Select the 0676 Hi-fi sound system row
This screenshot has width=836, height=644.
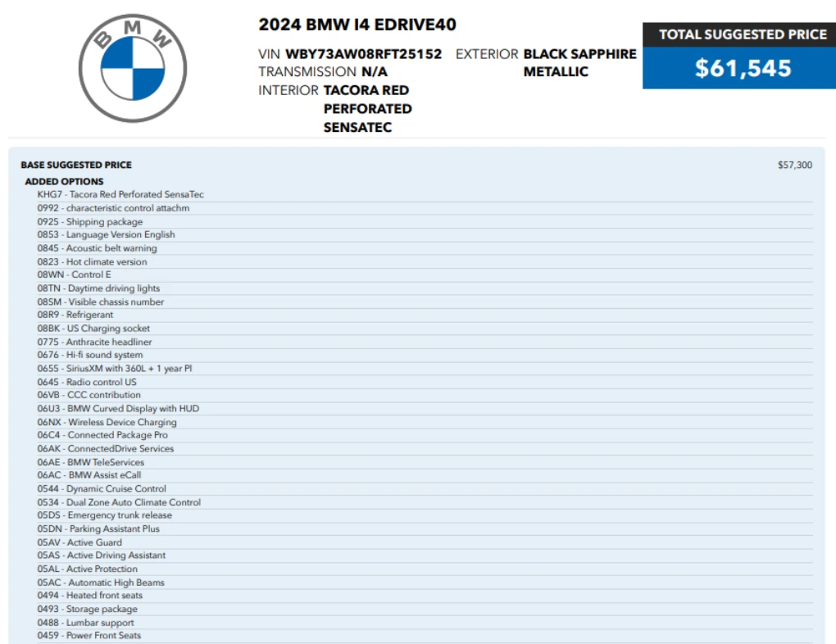pos(425,355)
